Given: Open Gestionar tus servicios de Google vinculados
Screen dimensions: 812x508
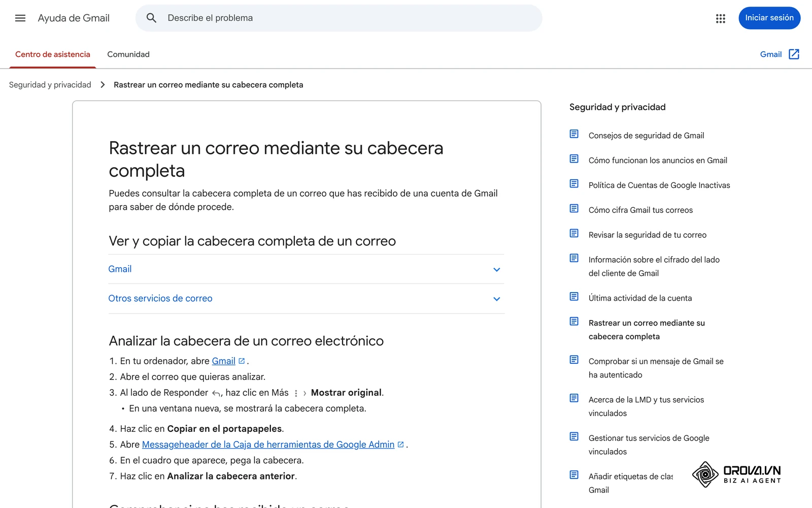Looking at the screenshot, I should pyautogui.click(x=649, y=445).
